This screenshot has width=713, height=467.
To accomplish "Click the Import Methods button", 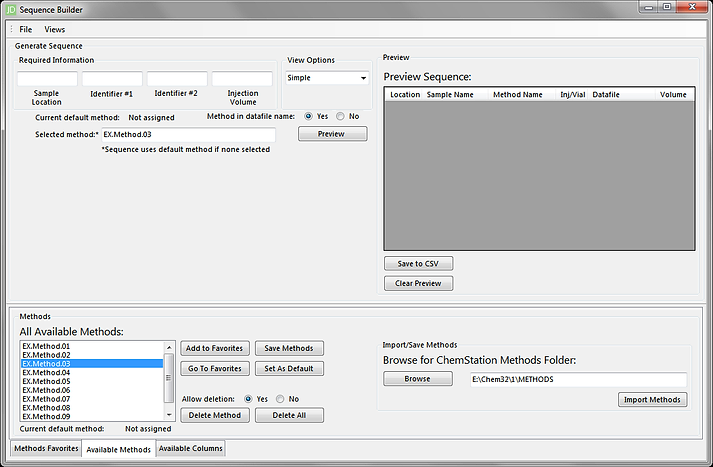I will coord(652,400).
